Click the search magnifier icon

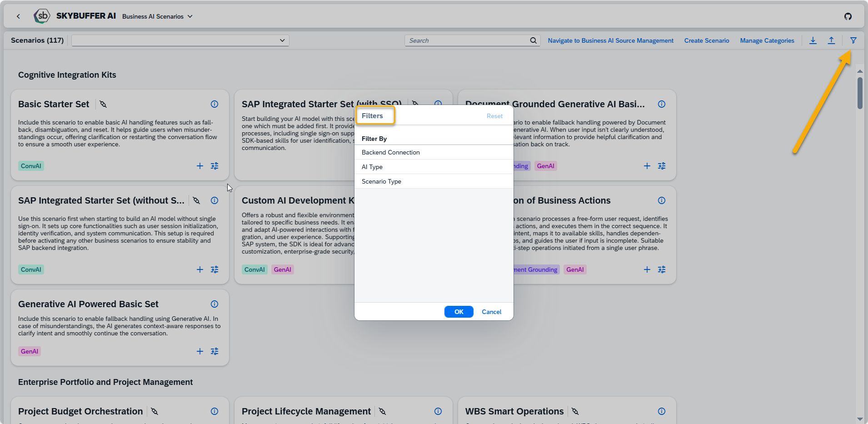click(x=533, y=40)
